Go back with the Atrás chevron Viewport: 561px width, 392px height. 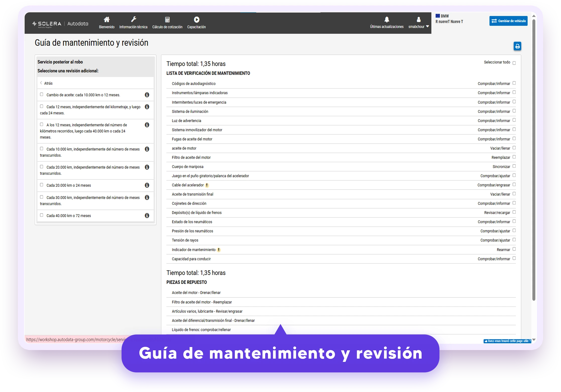pyautogui.click(x=41, y=83)
